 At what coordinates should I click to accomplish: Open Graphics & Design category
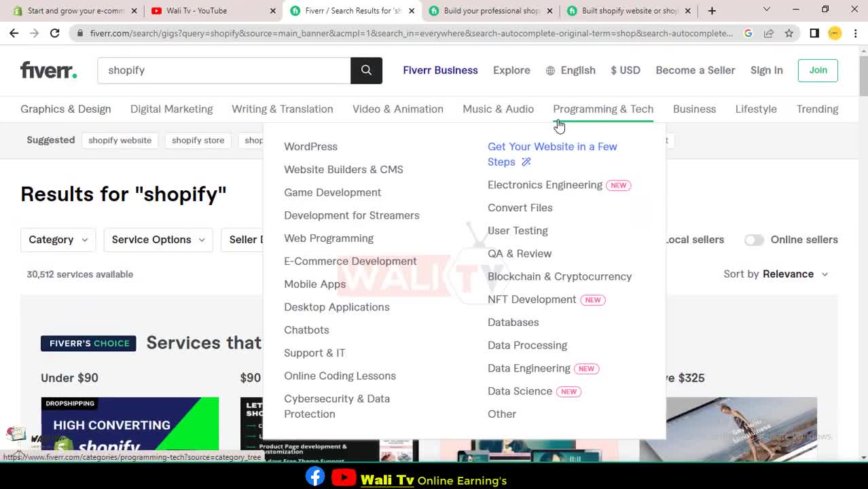(66, 109)
